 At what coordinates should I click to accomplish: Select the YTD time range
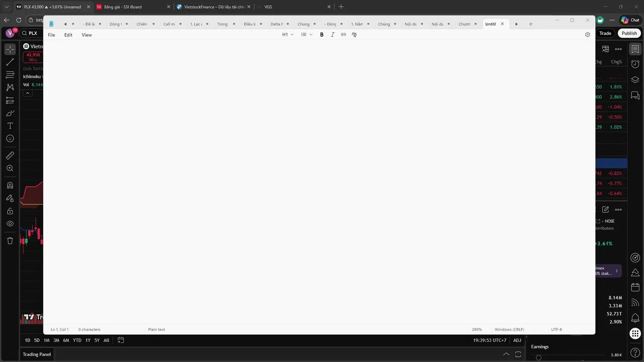pyautogui.click(x=77, y=340)
